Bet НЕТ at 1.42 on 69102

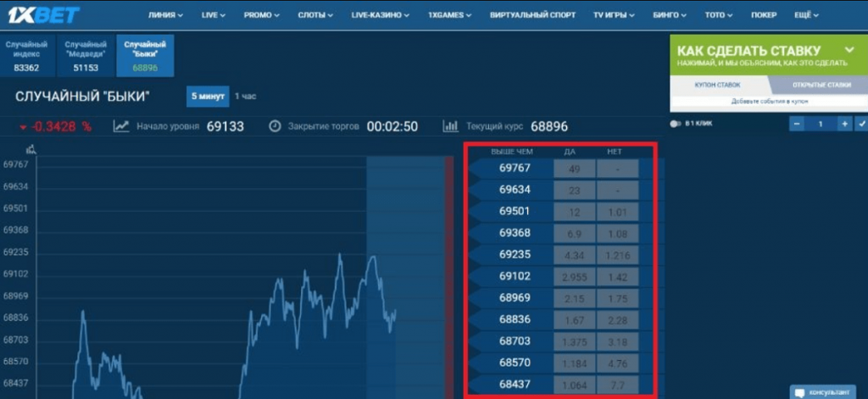[617, 275]
